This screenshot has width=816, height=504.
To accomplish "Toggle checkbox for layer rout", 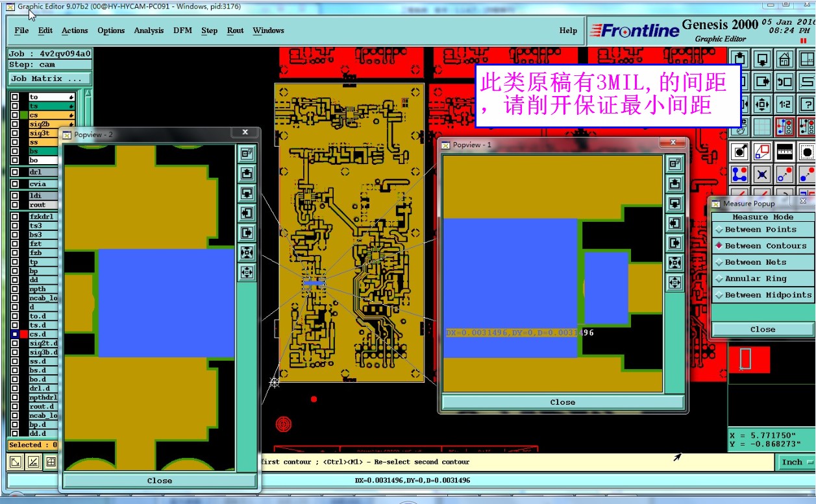I will (x=14, y=205).
